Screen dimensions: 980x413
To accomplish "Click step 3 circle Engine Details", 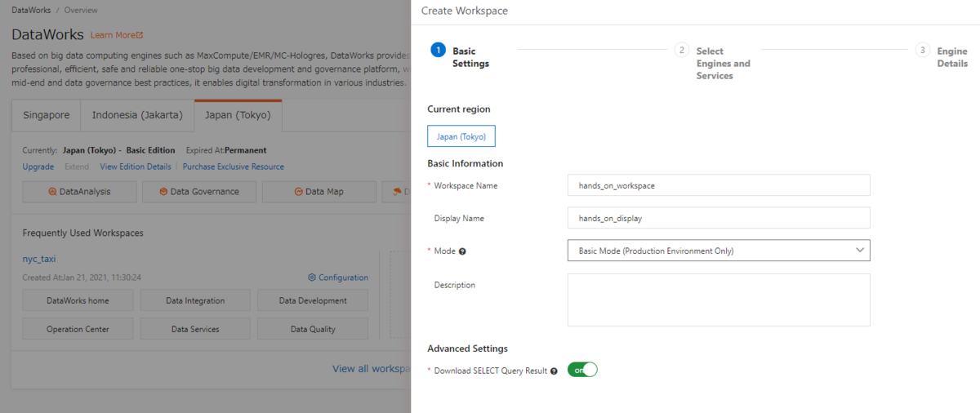I will [922, 51].
